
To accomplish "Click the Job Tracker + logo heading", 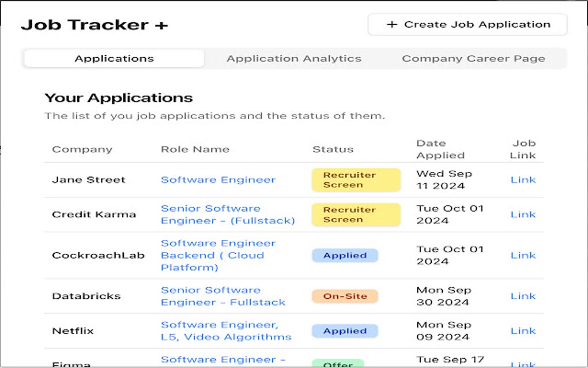I will coord(95,25).
